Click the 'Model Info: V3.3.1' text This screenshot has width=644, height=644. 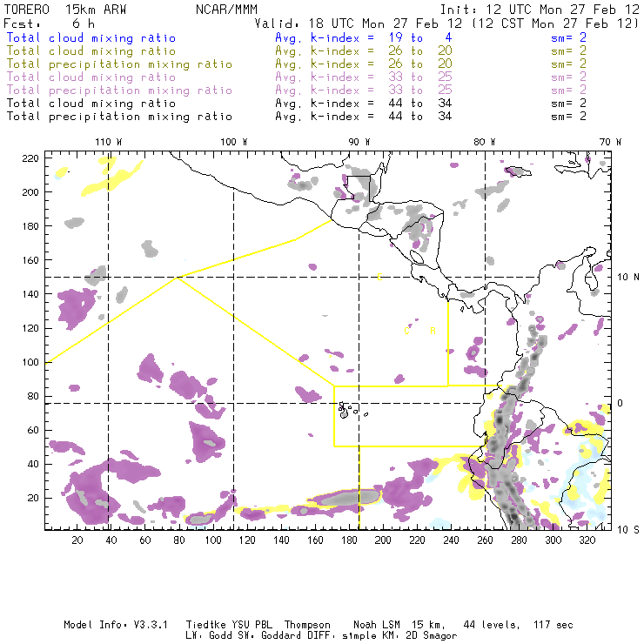pyautogui.click(x=116, y=625)
